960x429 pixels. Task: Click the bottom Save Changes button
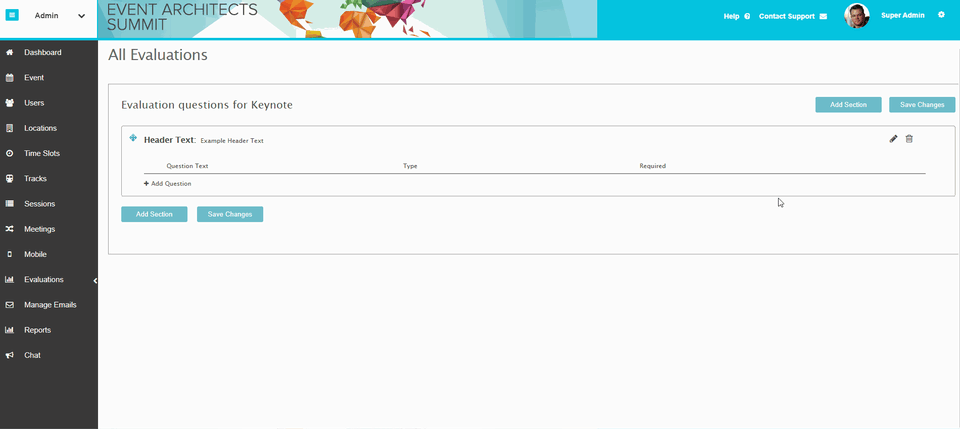(230, 214)
